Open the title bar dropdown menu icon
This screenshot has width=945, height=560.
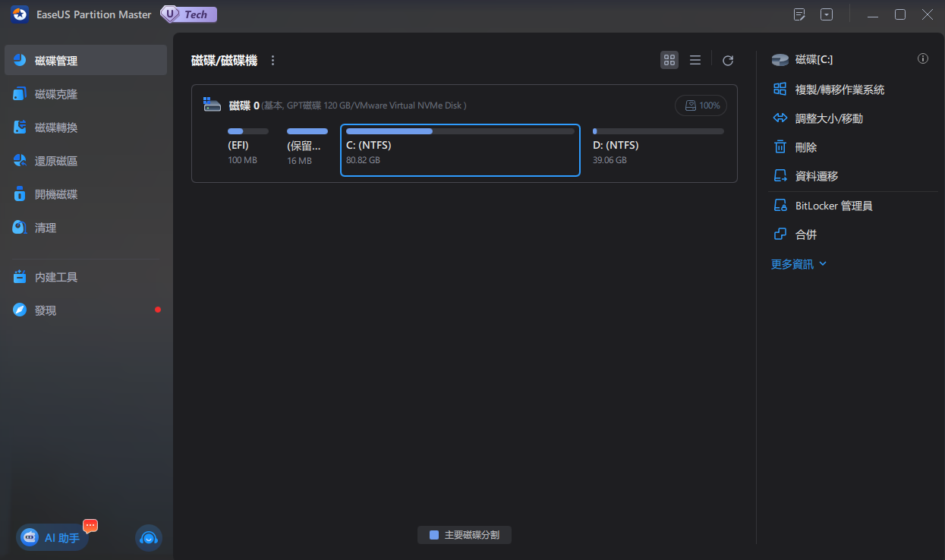click(x=827, y=14)
